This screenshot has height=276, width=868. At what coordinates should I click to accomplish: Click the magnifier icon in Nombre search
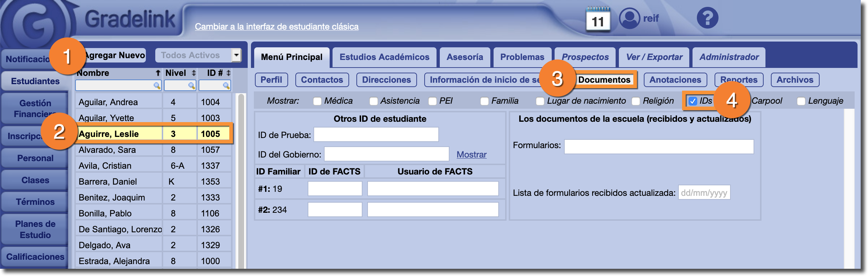(157, 86)
